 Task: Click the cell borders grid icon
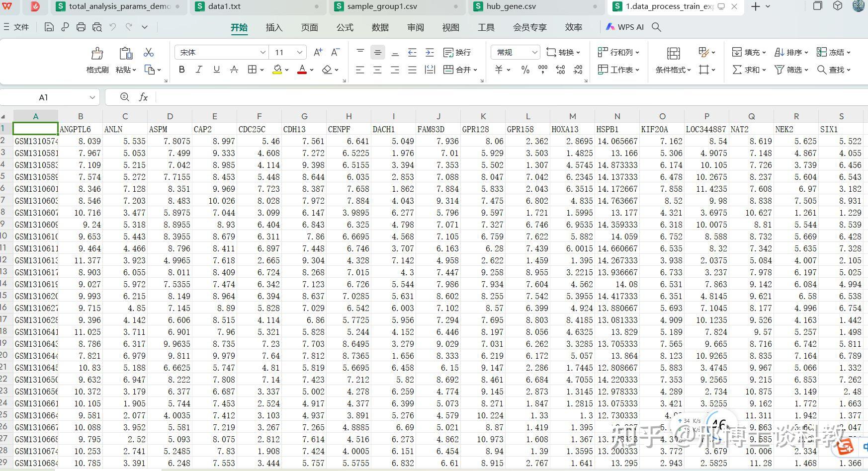pyautogui.click(x=253, y=70)
